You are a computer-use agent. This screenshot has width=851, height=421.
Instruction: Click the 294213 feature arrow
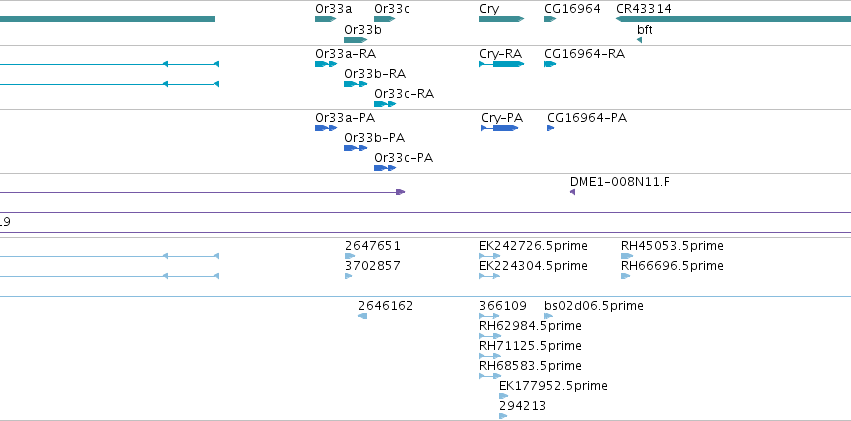click(503, 416)
